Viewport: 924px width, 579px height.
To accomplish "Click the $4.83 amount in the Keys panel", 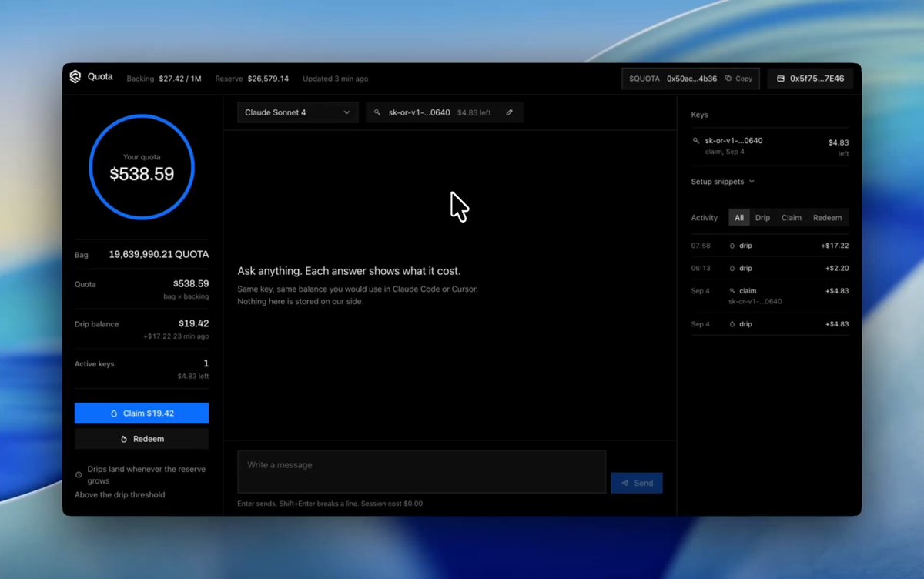I will pyautogui.click(x=839, y=142).
